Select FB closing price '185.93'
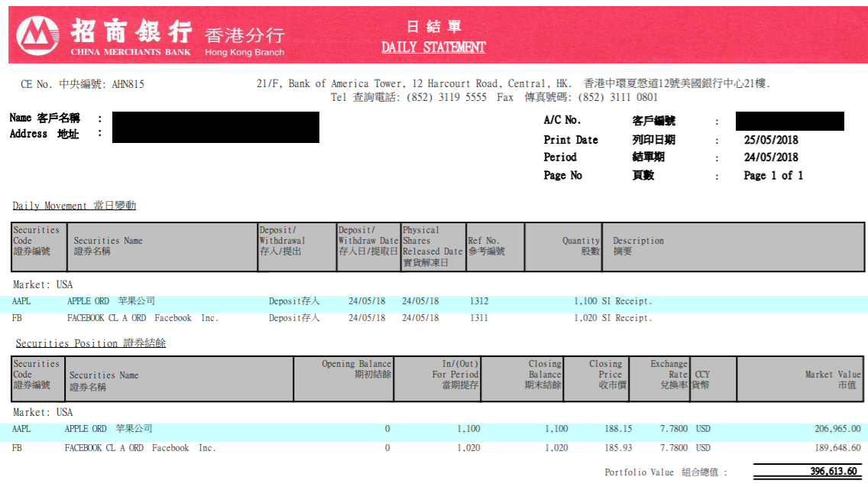This screenshot has width=868, height=487. coord(618,448)
